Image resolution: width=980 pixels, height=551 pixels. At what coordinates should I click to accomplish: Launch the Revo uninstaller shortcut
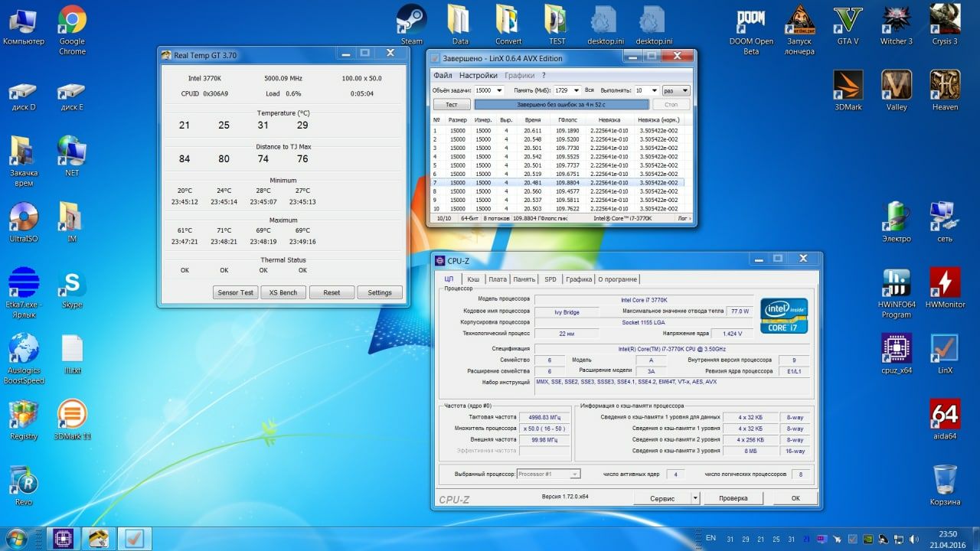tap(24, 485)
